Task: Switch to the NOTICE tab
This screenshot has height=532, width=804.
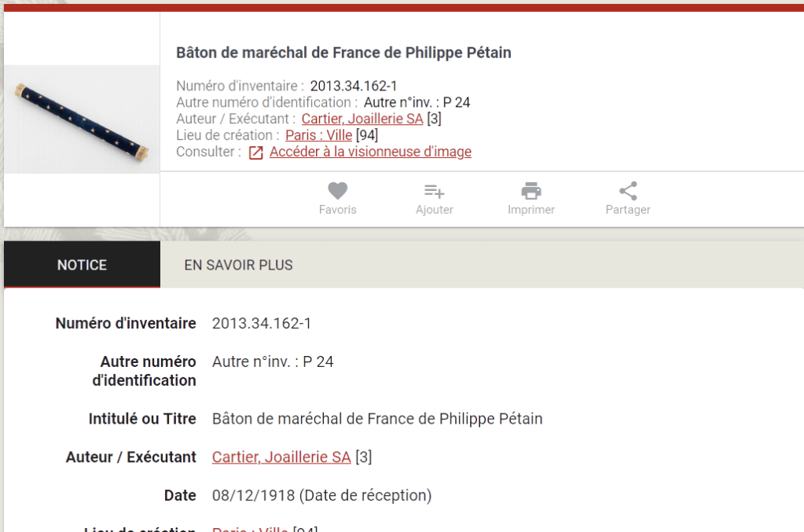Action: [x=82, y=265]
